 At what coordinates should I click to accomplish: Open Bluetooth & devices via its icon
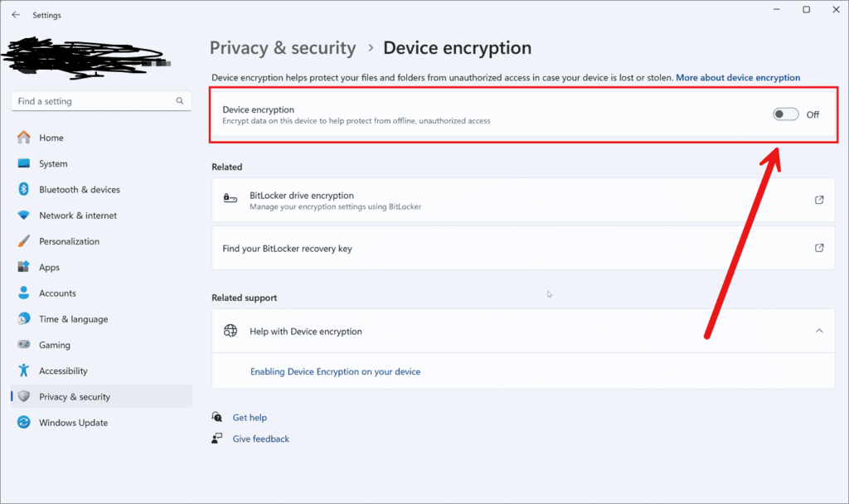point(24,190)
